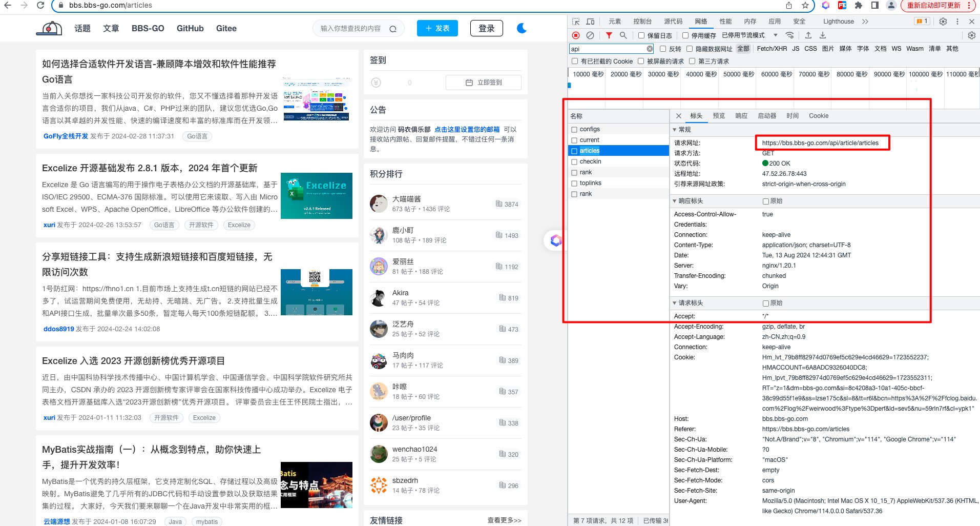Bookmark this page with the star icon
This screenshot has width=980, height=526.
(x=805, y=5)
